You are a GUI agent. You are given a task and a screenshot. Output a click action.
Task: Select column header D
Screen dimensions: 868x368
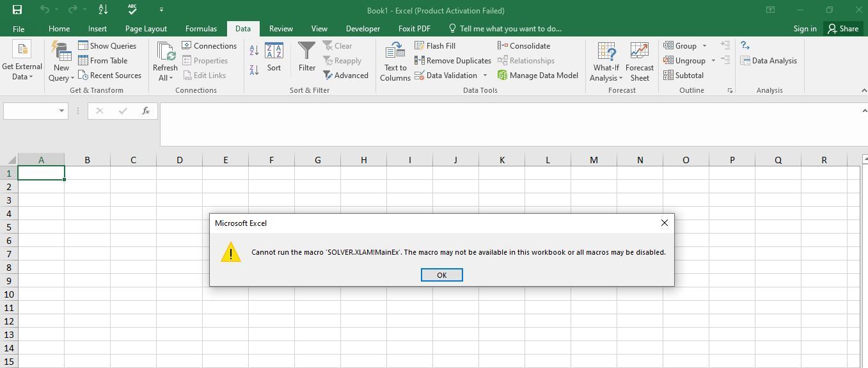pos(179,160)
